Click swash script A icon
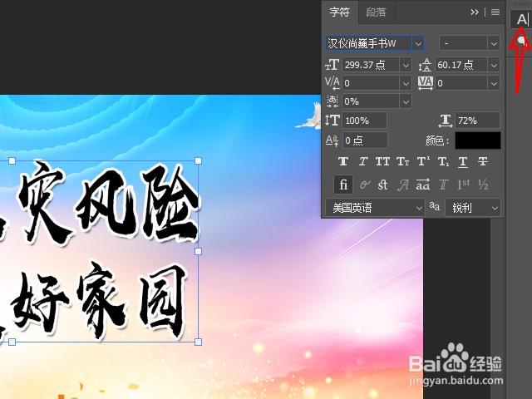This screenshot has width=532, height=399. coord(403,185)
